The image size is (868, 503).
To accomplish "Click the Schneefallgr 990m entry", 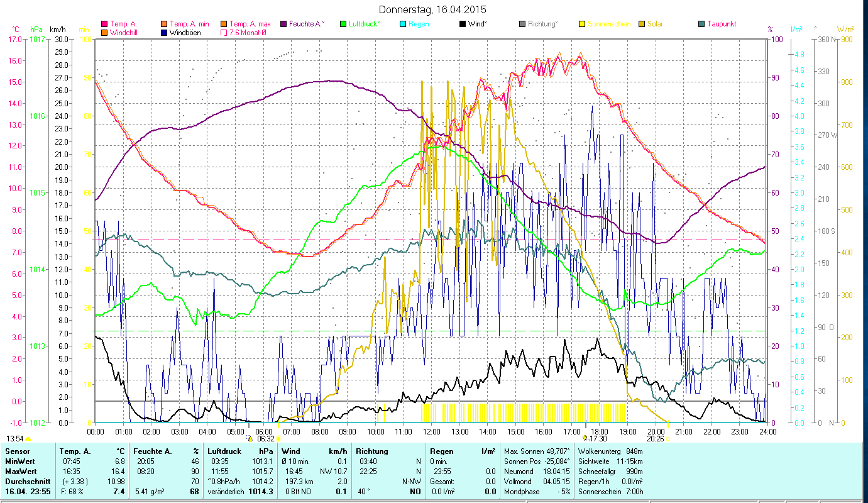I will [610, 472].
